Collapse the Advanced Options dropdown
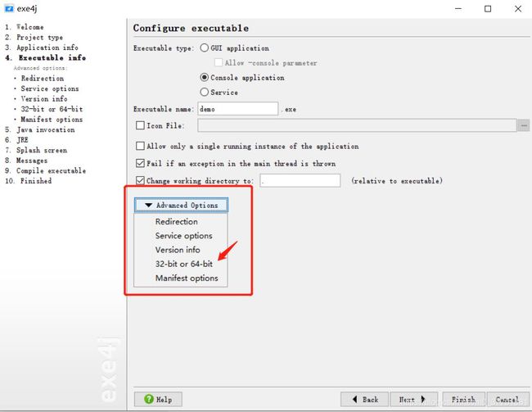Viewport: 532px width, 412px height. (181, 205)
